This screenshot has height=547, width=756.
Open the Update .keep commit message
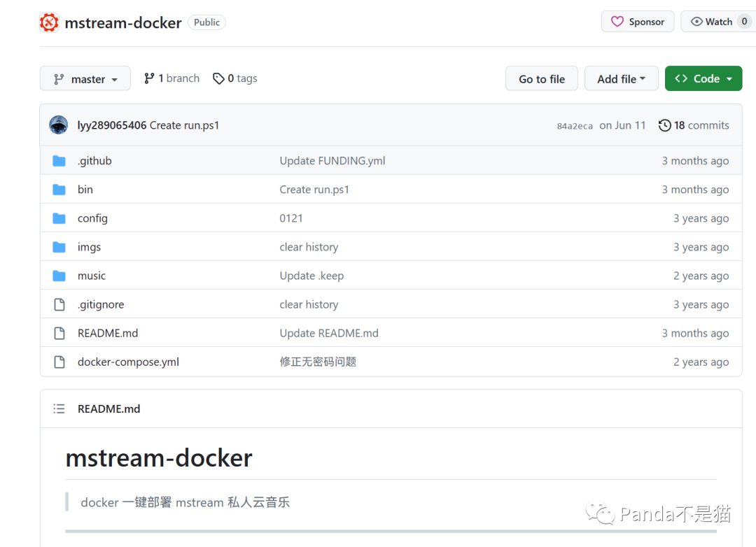[x=311, y=276]
